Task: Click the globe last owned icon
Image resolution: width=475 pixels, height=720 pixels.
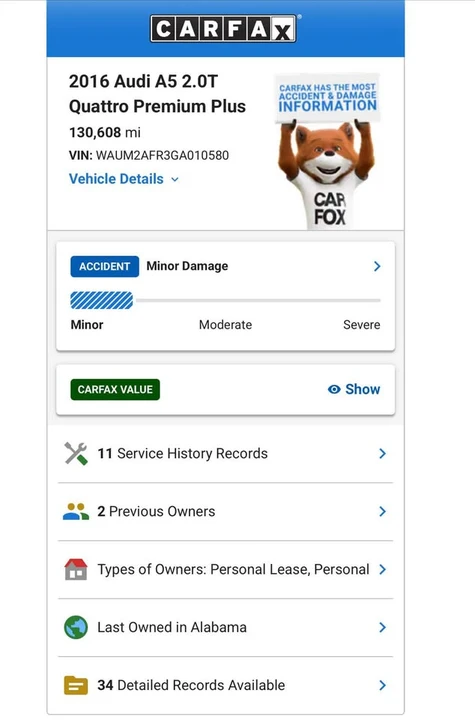Action: [76, 627]
